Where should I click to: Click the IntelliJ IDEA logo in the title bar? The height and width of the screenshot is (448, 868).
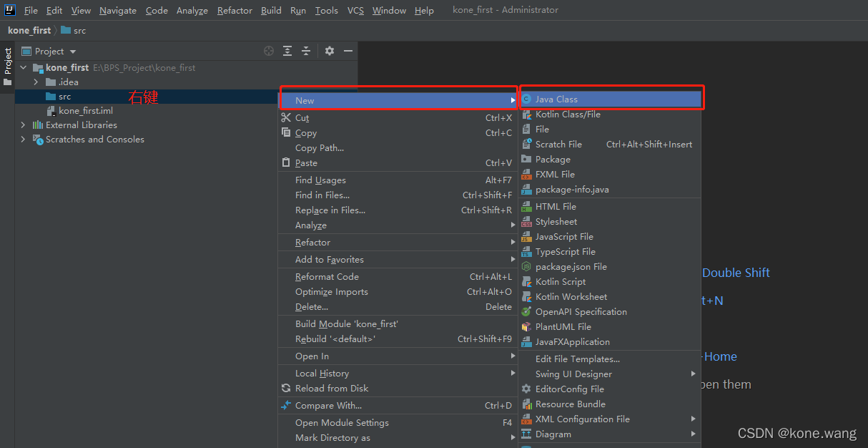[x=10, y=10]
